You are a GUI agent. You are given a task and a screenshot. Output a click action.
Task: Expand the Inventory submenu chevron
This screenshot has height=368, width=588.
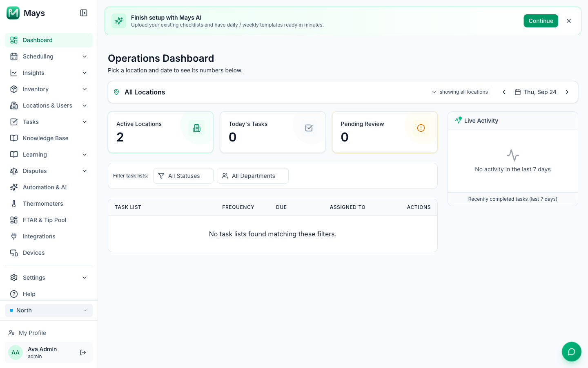pyautogui.click(x=85, y=89)
